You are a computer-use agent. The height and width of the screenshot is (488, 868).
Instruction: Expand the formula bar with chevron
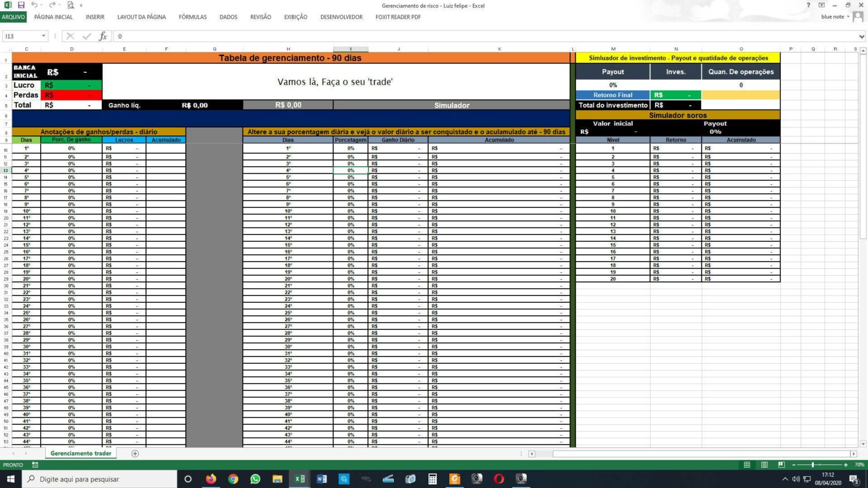861,36
